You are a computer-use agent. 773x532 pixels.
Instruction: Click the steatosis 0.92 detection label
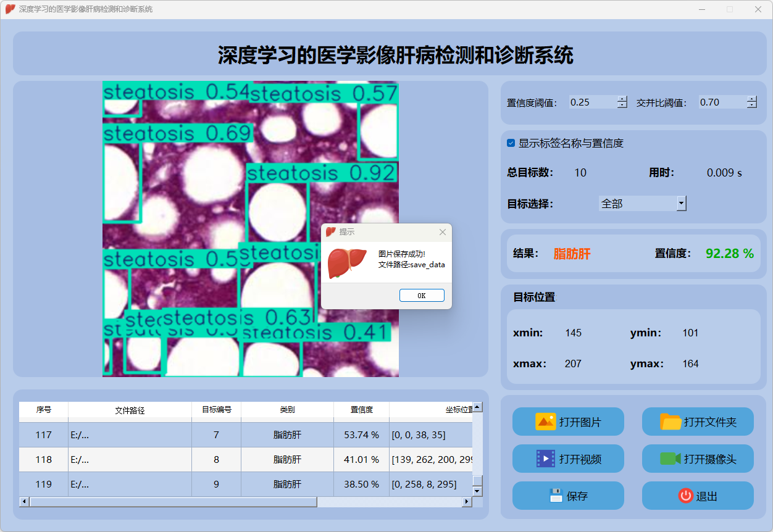coord(320,173)
